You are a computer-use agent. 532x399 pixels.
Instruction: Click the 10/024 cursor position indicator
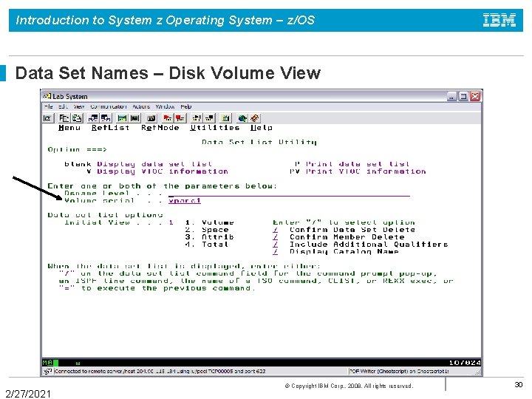click(465, 363)
